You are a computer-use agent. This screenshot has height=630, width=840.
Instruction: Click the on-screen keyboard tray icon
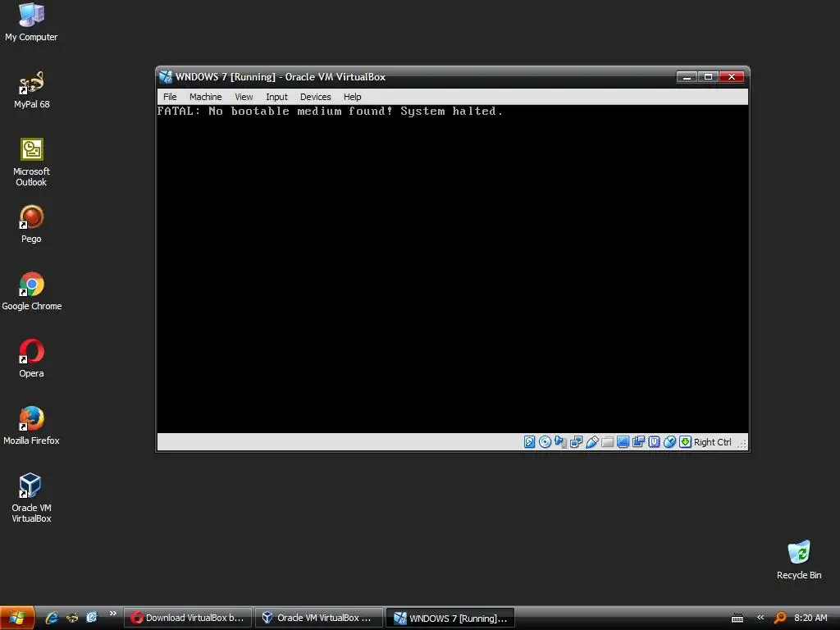[737, 619]
